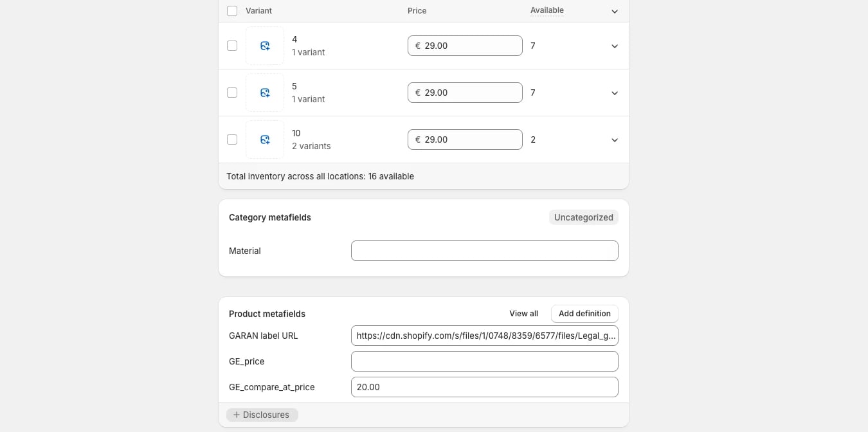Click the Available column header

[x=547, y=10]
